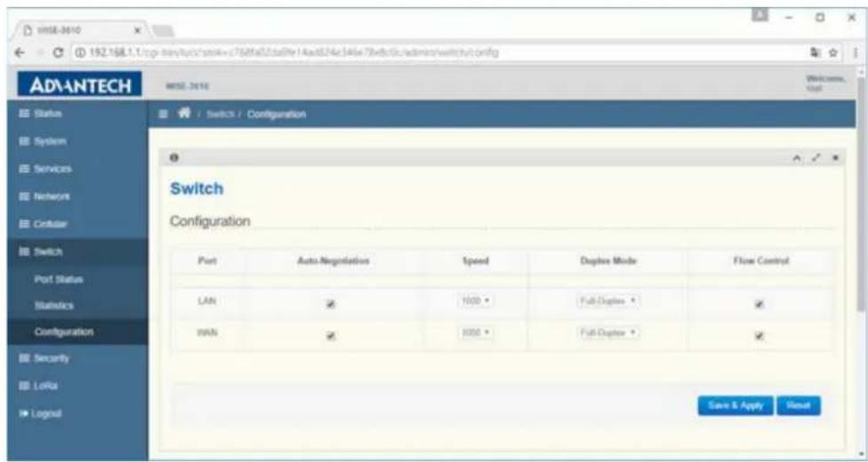Click the Switch page heading
Image resolution: width=868 pixels, height=462 pixels.
(x=197, y=188)
